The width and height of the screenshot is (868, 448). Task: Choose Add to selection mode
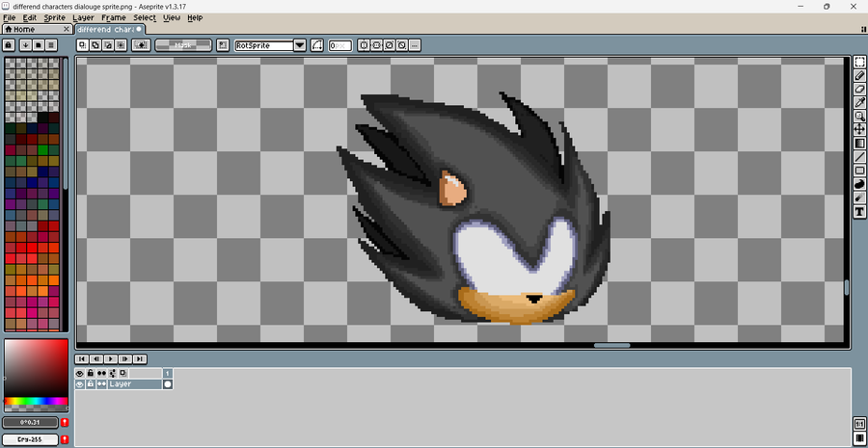click(95, 45)
